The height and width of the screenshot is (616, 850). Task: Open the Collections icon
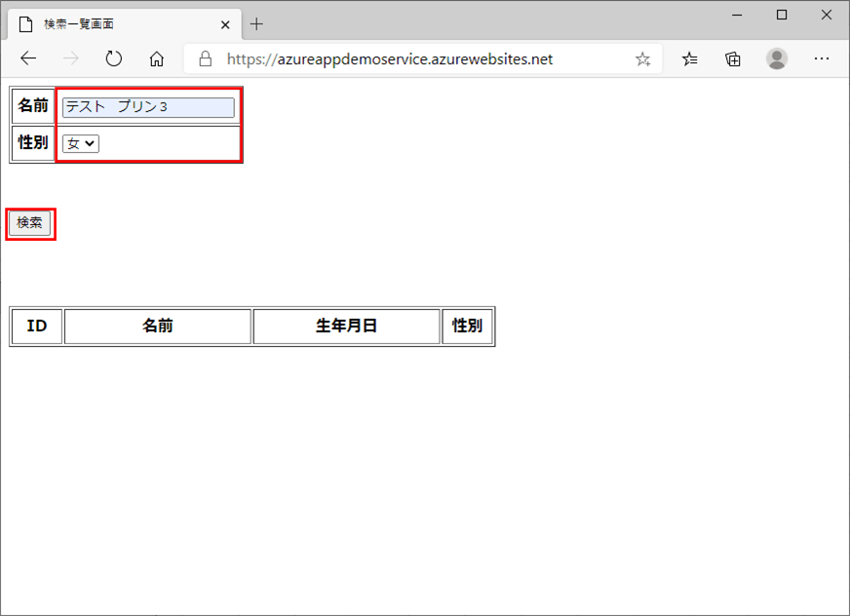732,58
